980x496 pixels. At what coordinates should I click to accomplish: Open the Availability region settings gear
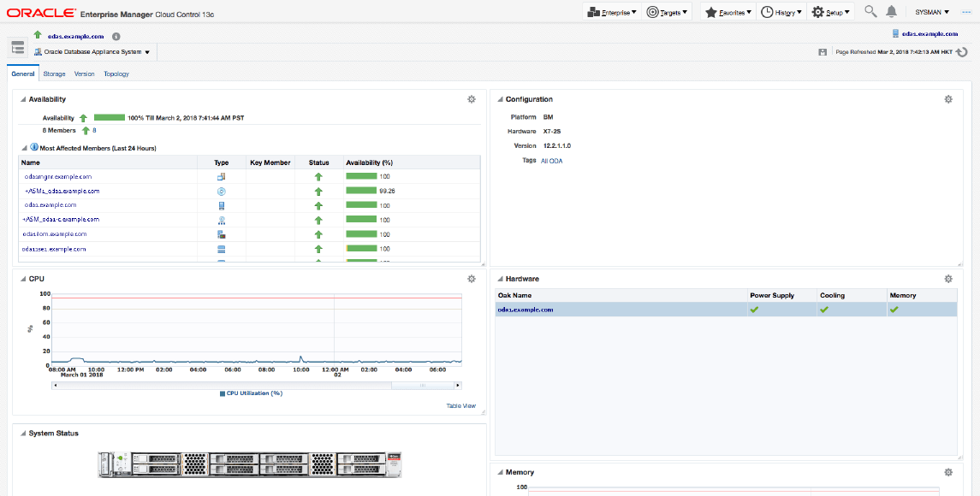pos(471,99)
